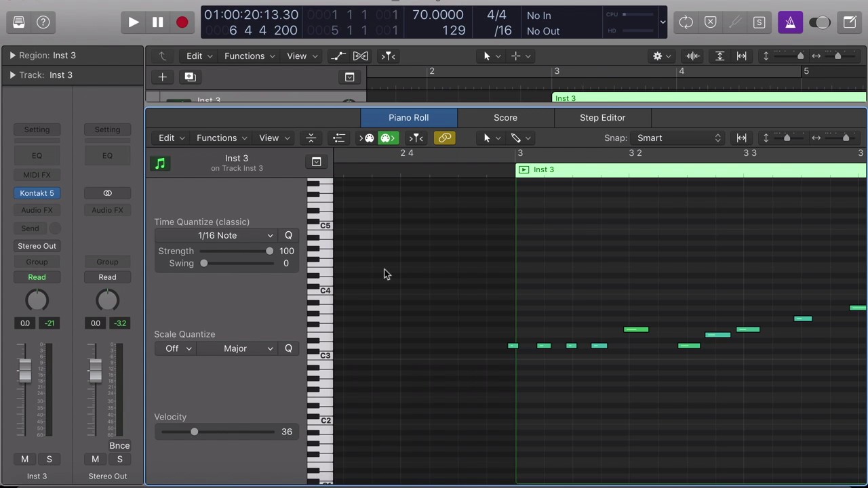Screen dimensions: 868x488
Task: Open the Piano Roll Functions menu
Action: pos(222,138)
